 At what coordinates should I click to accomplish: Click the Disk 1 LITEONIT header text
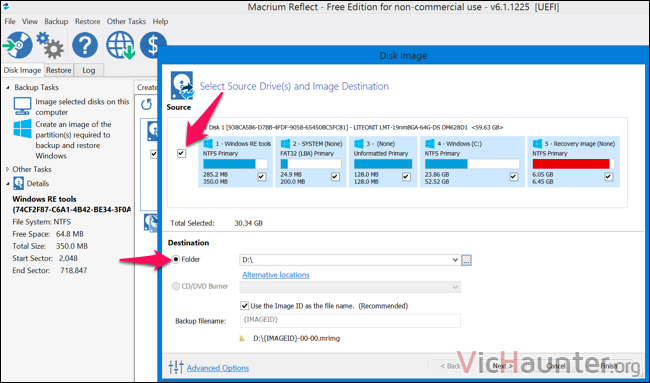pyautogui.click(x=354, y=127)
